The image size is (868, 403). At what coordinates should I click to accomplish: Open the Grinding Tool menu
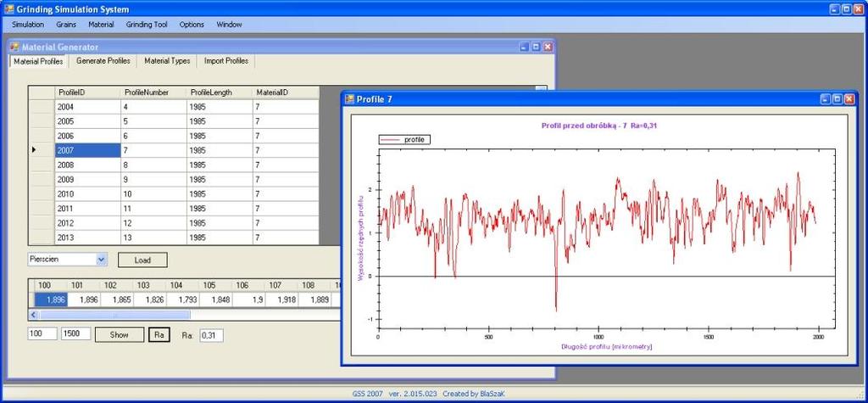(147, 25)
